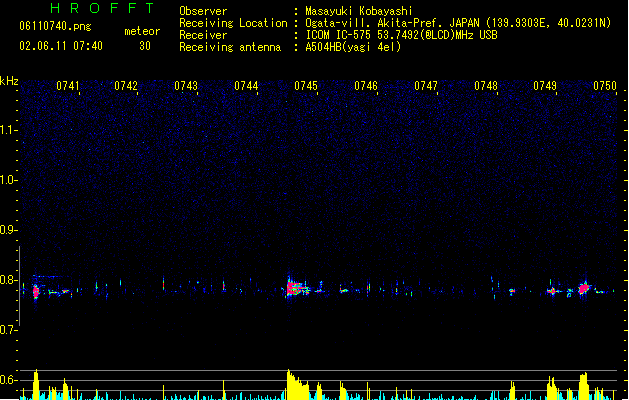This screenshot has width=629, height=400.
Task: Click the 'Observer' field label
Action: click(x=203, y=11)
